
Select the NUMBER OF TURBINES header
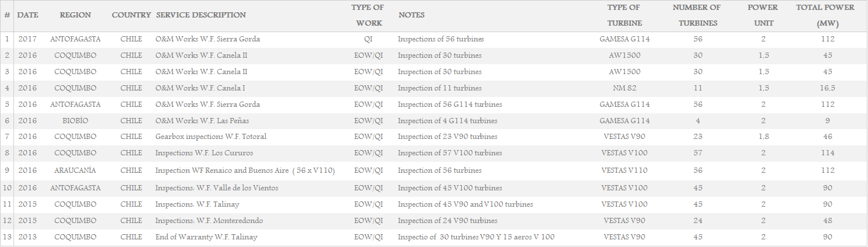(697, 16)
